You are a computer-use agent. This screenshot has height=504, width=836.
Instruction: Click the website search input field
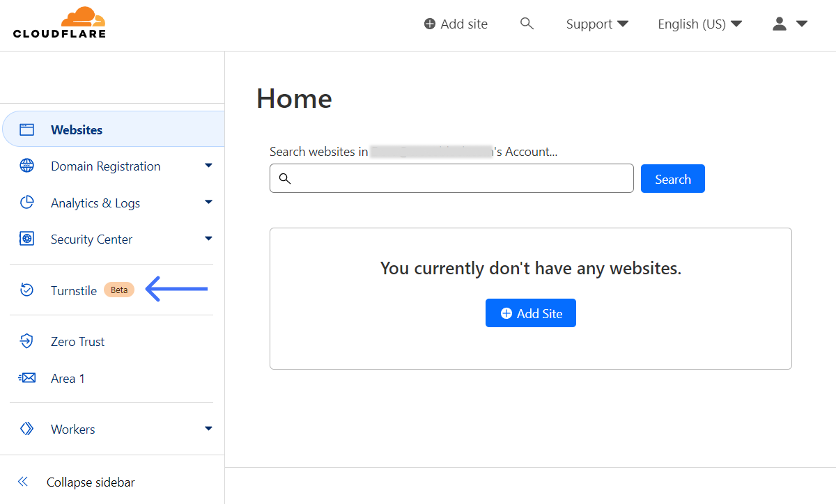coord(451,178)
